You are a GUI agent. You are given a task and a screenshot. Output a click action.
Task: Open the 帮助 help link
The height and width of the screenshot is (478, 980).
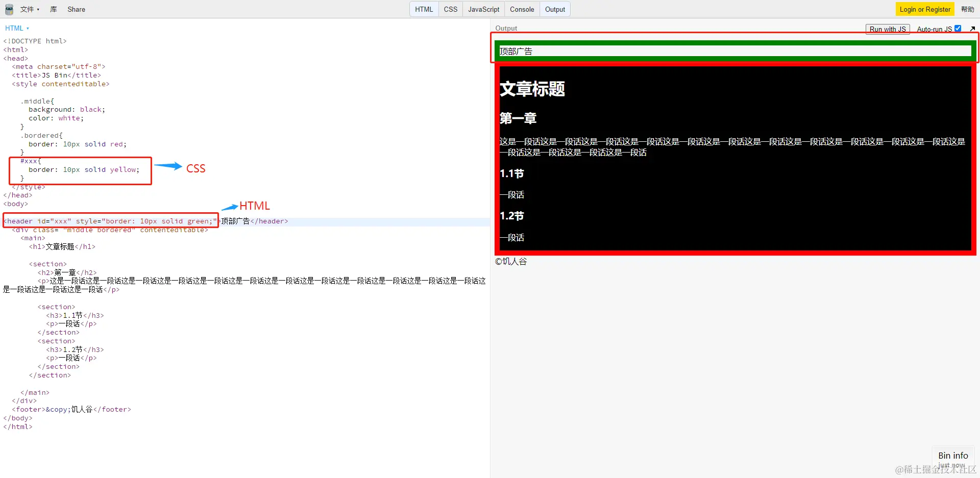pos(968,9)
